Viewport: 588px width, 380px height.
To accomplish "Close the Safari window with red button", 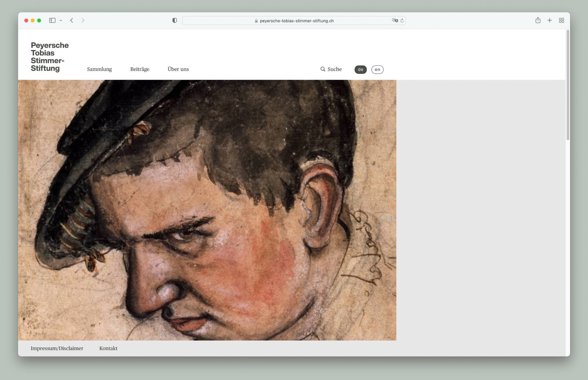I will [26, 20].
